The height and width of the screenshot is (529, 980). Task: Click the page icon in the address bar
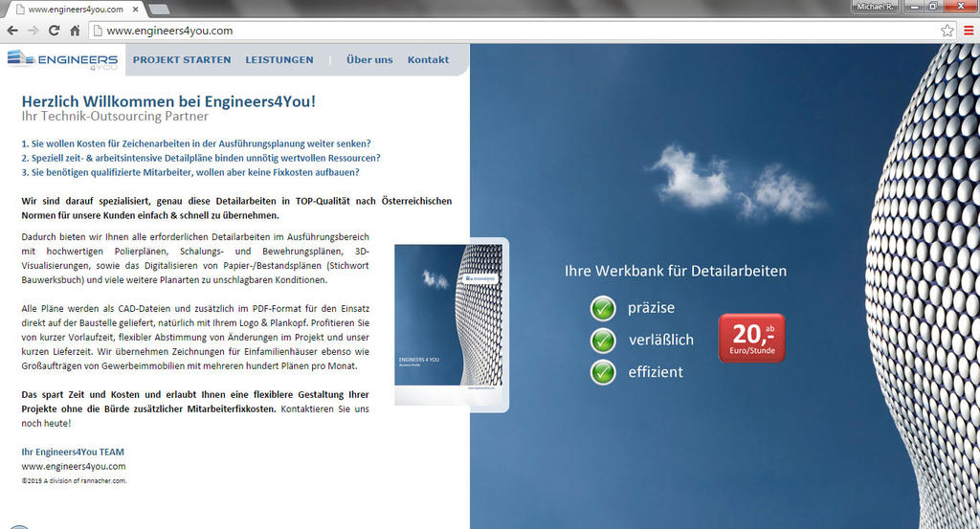point(97,31)
